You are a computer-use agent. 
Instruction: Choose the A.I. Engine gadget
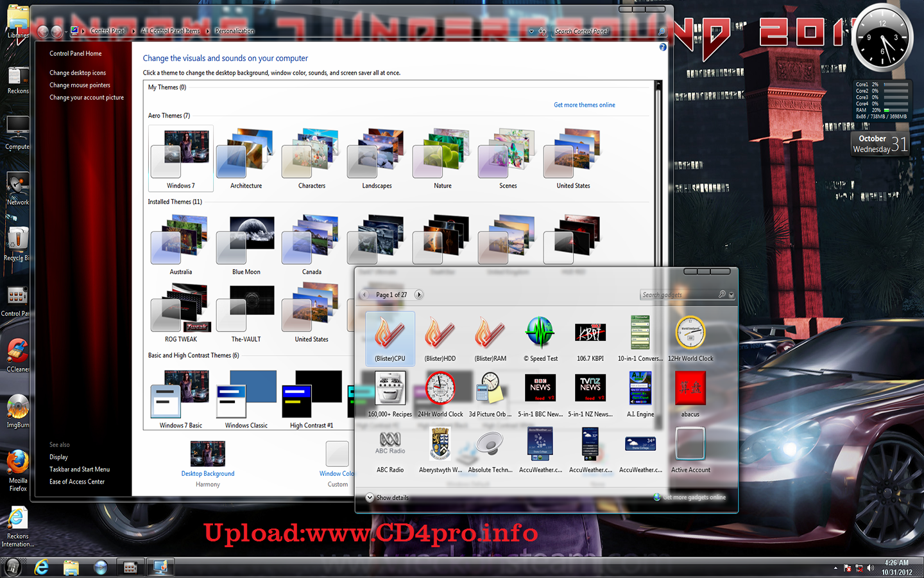pos(640,394)
